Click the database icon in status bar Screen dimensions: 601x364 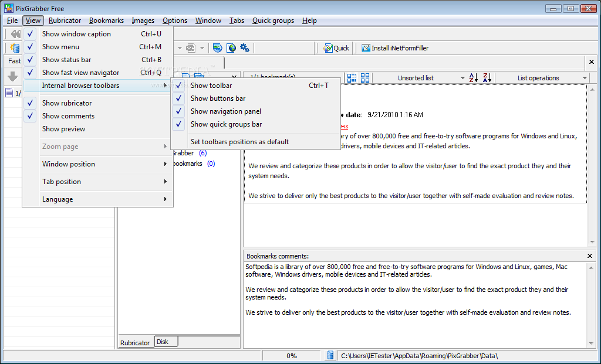click(330, 356)
